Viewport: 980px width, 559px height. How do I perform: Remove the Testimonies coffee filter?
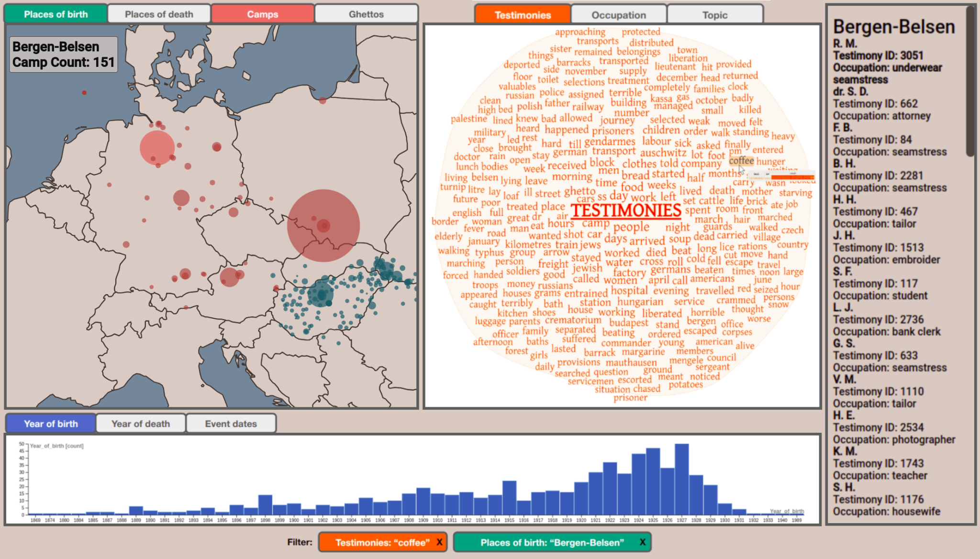coord(439,542)
